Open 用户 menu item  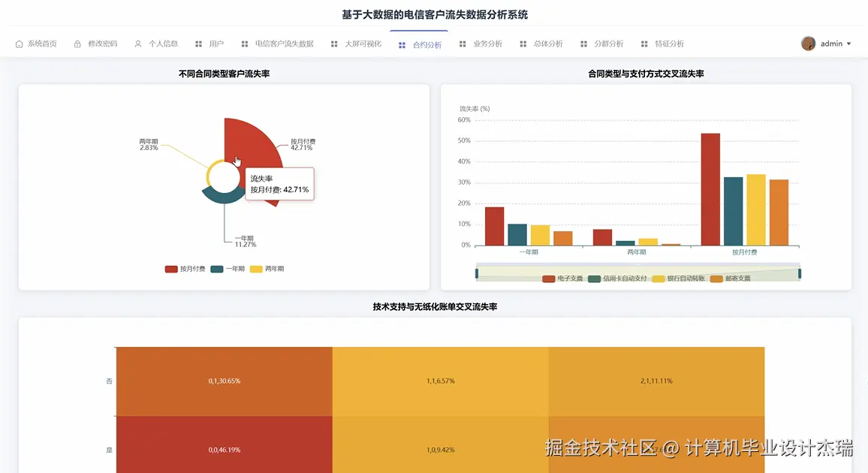(x=216, y=44)
